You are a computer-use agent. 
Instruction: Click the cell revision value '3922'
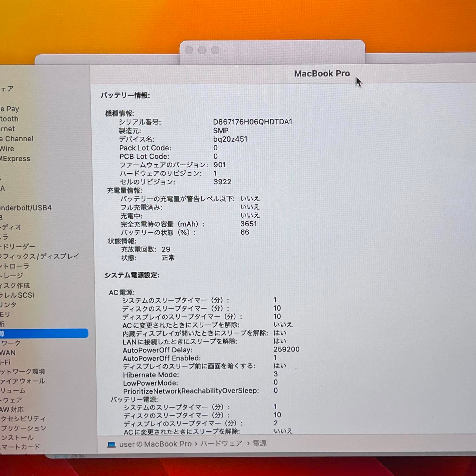tap(222, 182)
